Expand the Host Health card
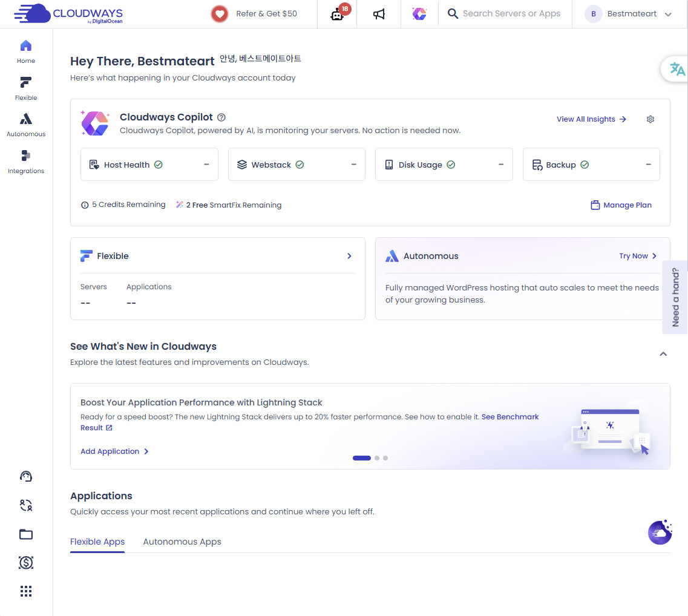This screenshot has height=616, width=688. (x=206, y=165)
